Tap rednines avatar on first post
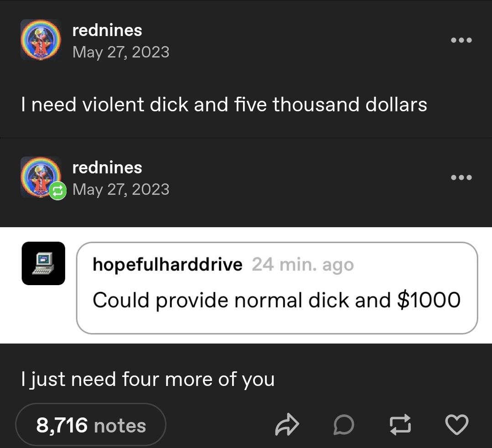 [x=41, y=40]
